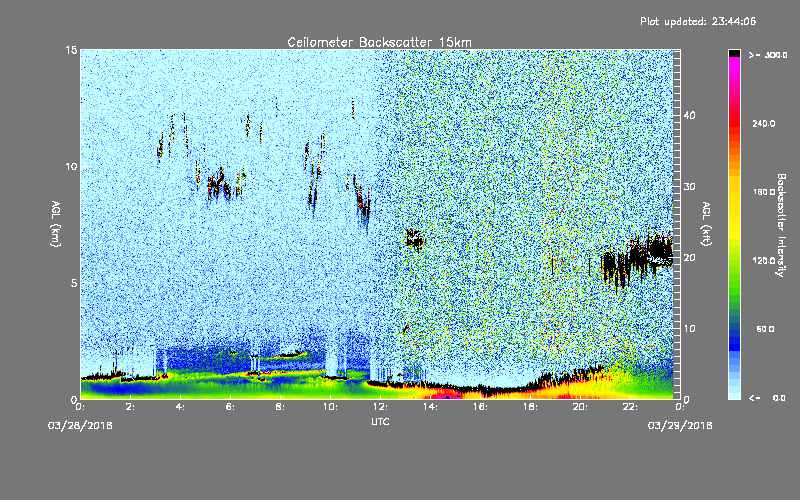Click the '22:' hour tick label

[630, 407]
